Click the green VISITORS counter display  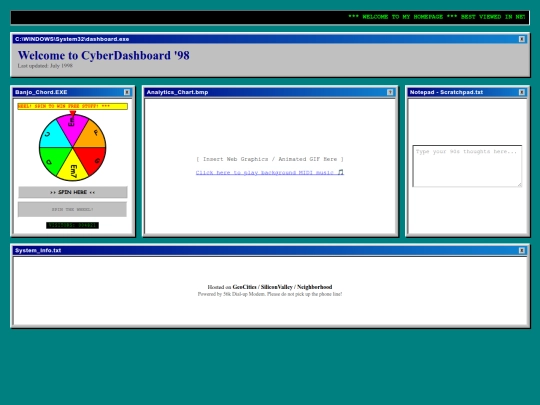pos(72,225)
